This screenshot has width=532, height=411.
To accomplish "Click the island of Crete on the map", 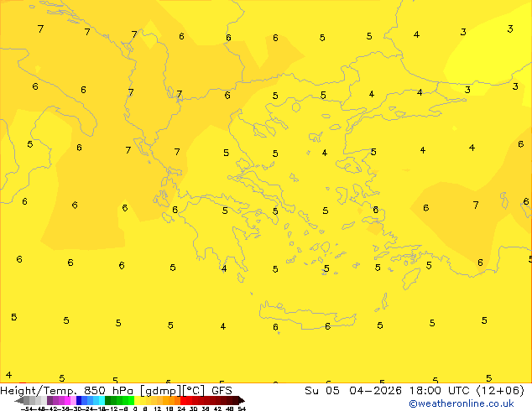I will pyautogui.click(x=307, y=315).
